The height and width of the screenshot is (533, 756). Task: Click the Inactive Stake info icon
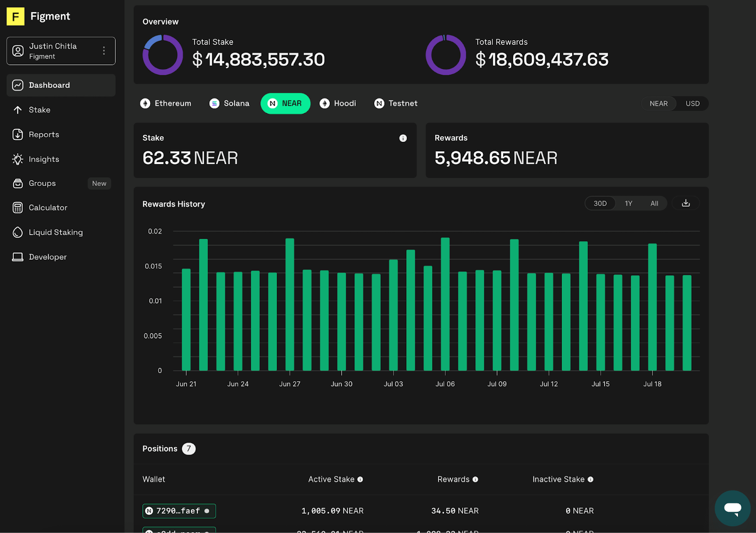point(591,480)
